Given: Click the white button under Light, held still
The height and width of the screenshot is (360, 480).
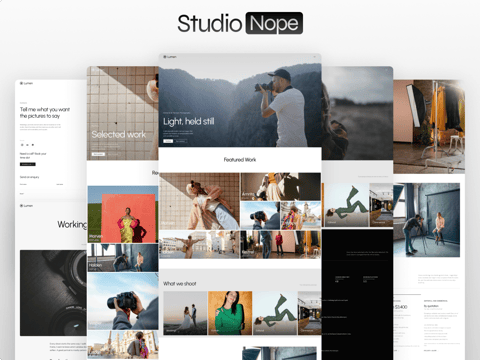Looking at the screenshot, I should coord(168,141).
